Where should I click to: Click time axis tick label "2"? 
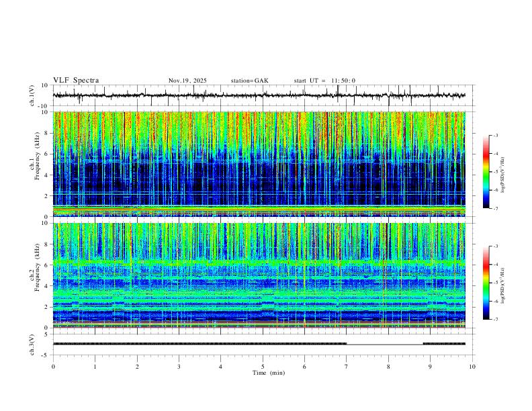(x=137, y=367)
